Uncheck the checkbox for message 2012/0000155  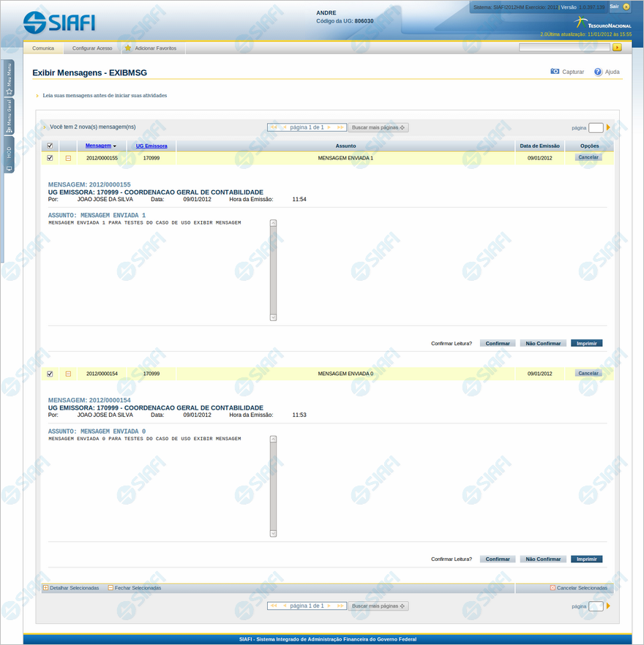click(50, 158)
